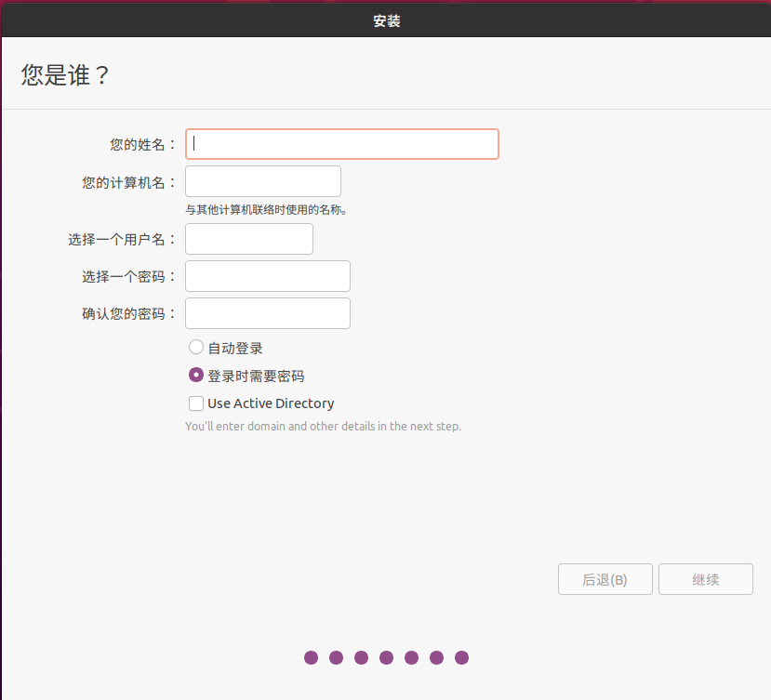
Task: Click the 您是谁？ page heading
Action: [65, 75]
